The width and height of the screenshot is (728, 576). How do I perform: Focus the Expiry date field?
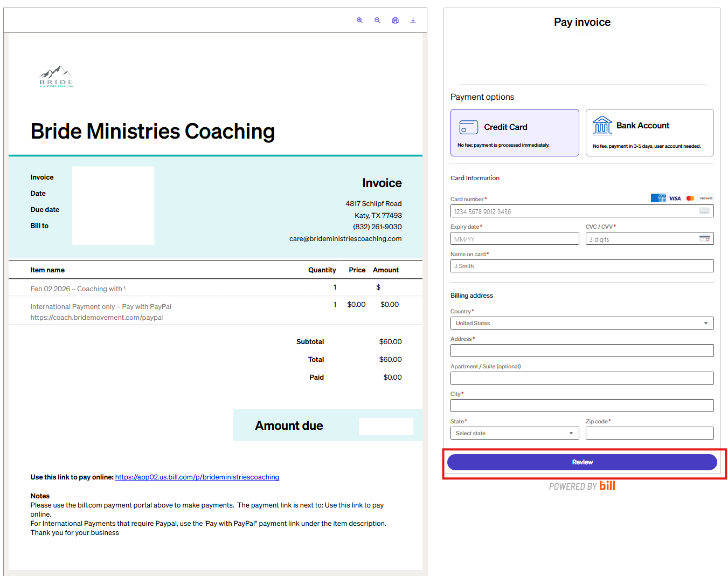(515, 238)
